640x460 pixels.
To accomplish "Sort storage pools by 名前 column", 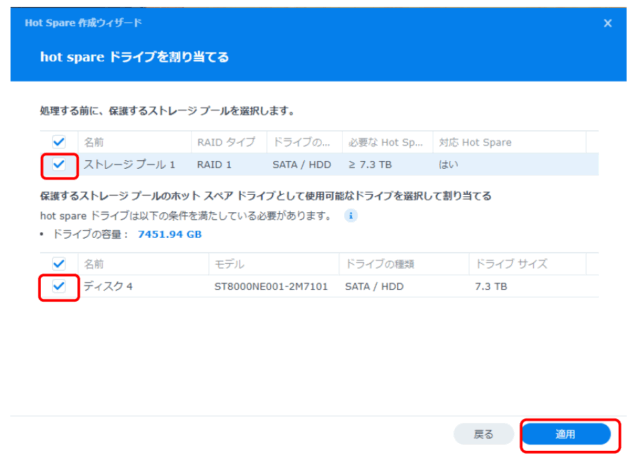I will [x=93, y=142].
